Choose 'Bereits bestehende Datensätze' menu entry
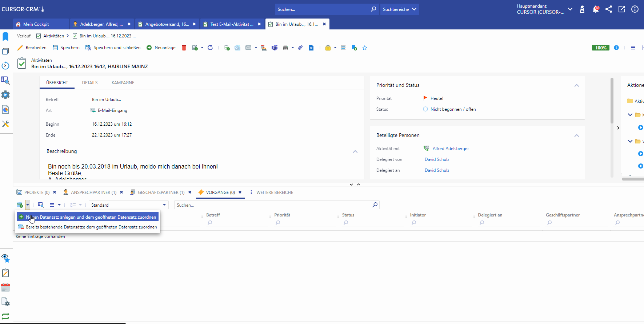The width and height of the screenshot is (644, 324). [x=91, y=227]
